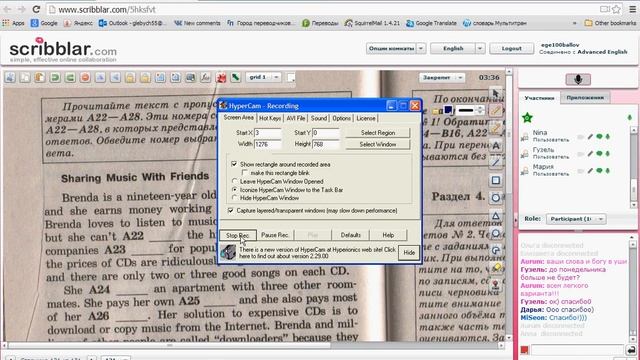Click the Logout button
This screenshot has width=640, height=360.
[511, 48]
